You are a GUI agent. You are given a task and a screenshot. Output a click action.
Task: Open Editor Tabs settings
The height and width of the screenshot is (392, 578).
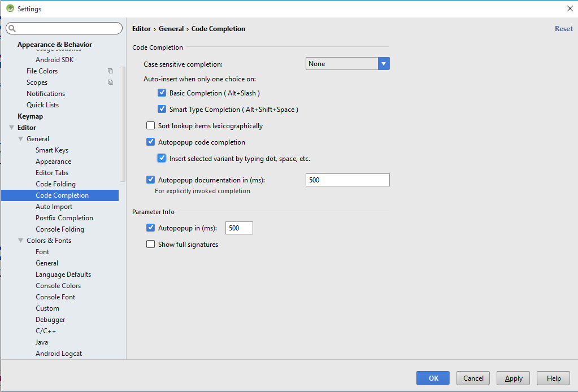point(52,173)
